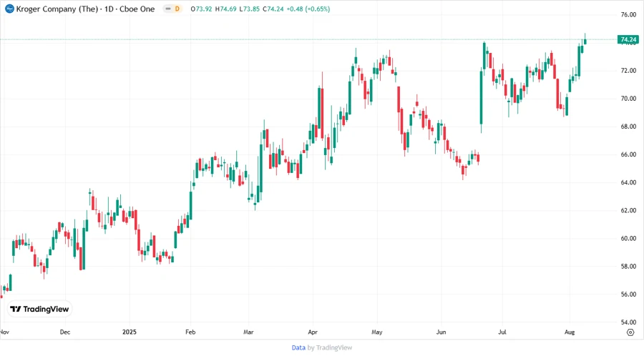Click the Apr label on time axis

[313, 332]
